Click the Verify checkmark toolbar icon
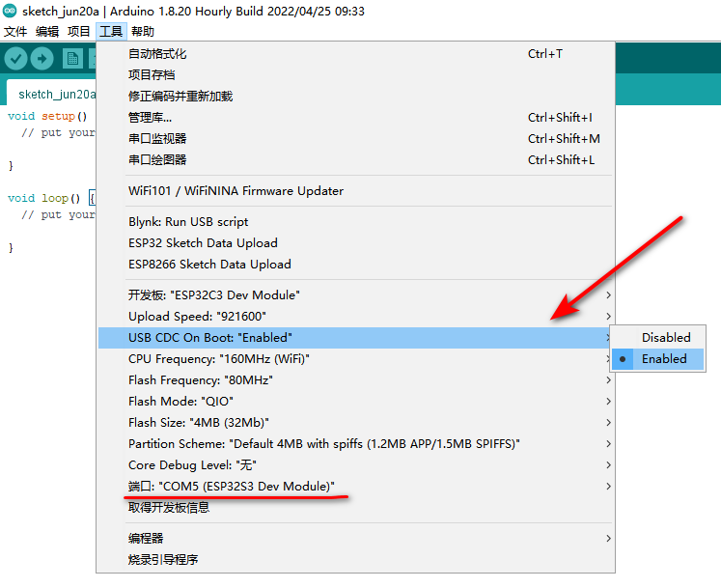Image resolution: width=721 pixels, height=588 pixels. (16, 59)
